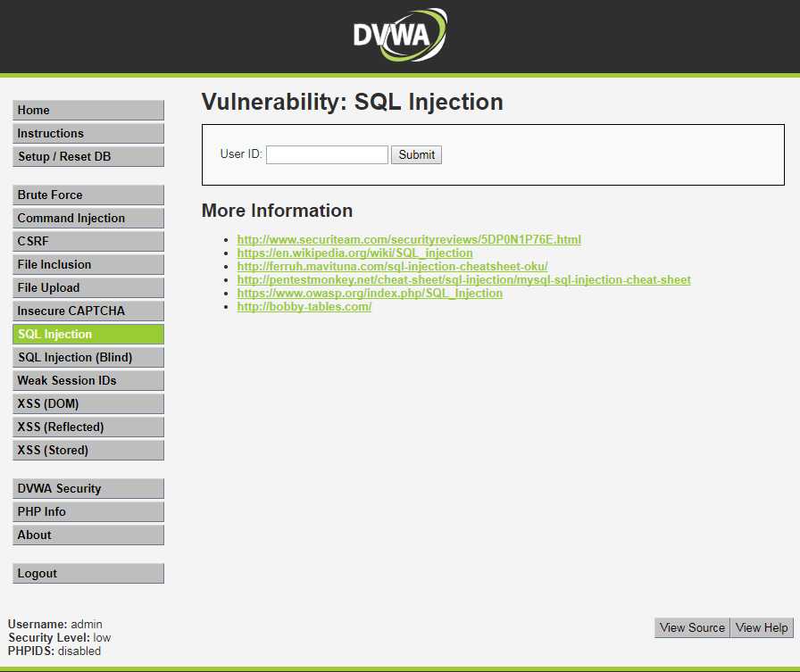Open XSS (Stored) page
The height and width of the screenshot is (672, 800).
[88, 450]
